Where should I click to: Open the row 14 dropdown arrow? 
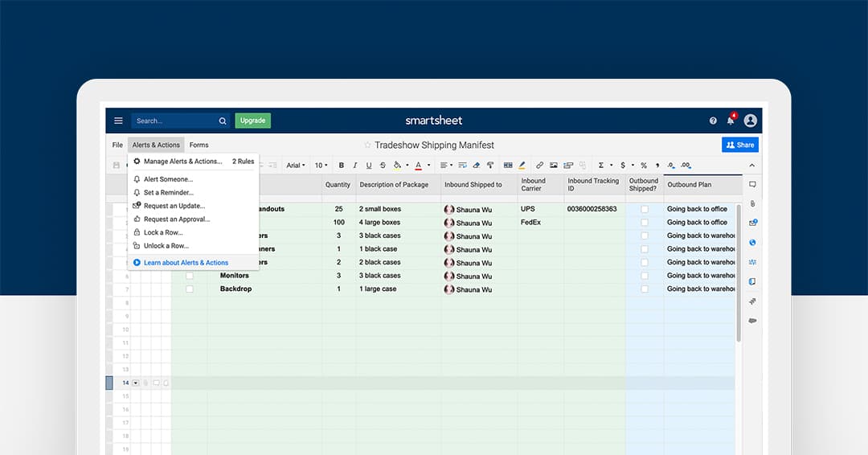[136, 383]
